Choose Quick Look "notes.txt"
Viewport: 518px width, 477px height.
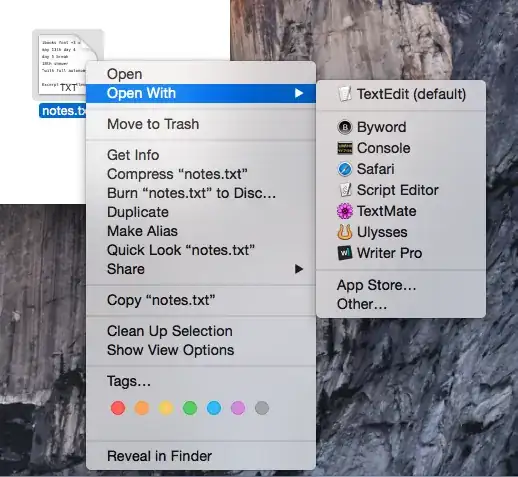201,250
